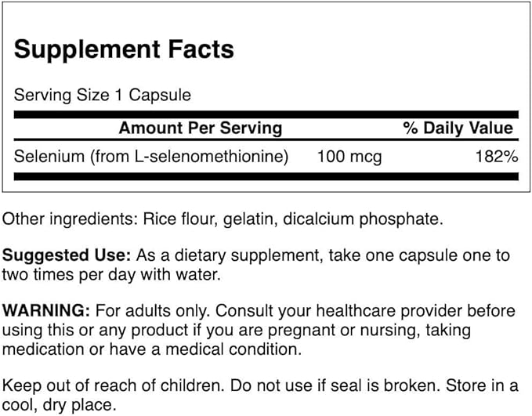Click the Selenium (from L-selenomethionine) entry

(x=151, y=156)
